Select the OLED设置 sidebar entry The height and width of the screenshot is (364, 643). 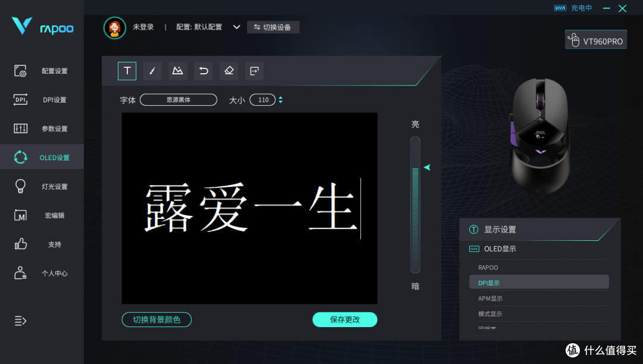tap(42, 157)
